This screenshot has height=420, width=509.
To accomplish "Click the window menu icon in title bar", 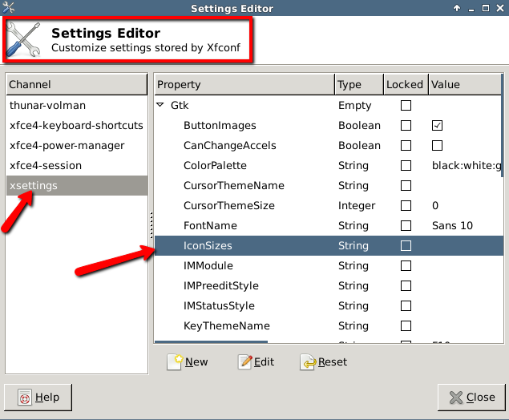I will coord(8,7).
